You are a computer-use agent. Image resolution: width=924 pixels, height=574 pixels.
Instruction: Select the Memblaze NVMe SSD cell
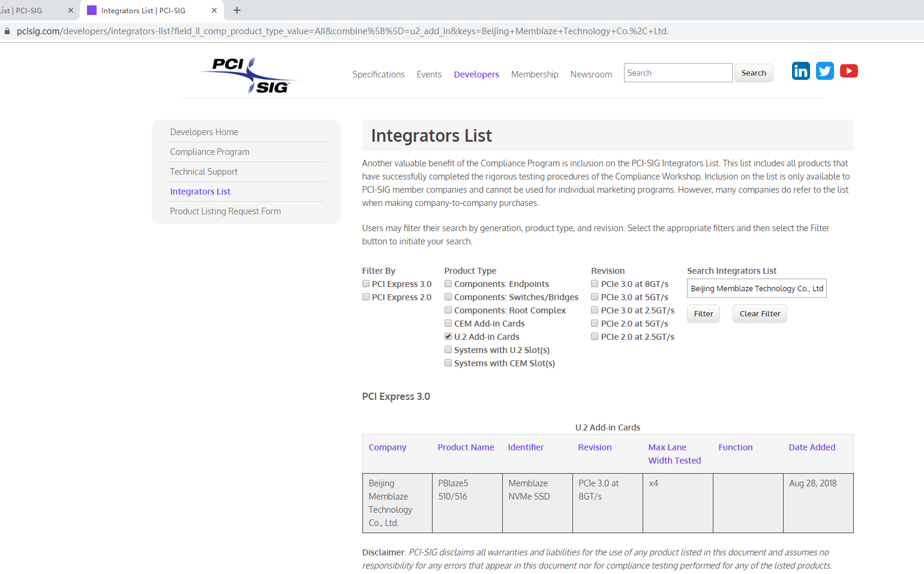point(538,503)
